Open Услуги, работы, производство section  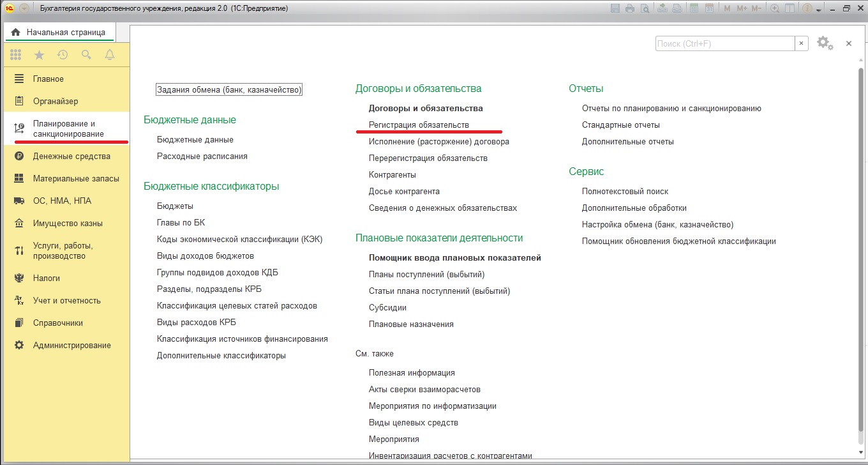tap(66, 250)
